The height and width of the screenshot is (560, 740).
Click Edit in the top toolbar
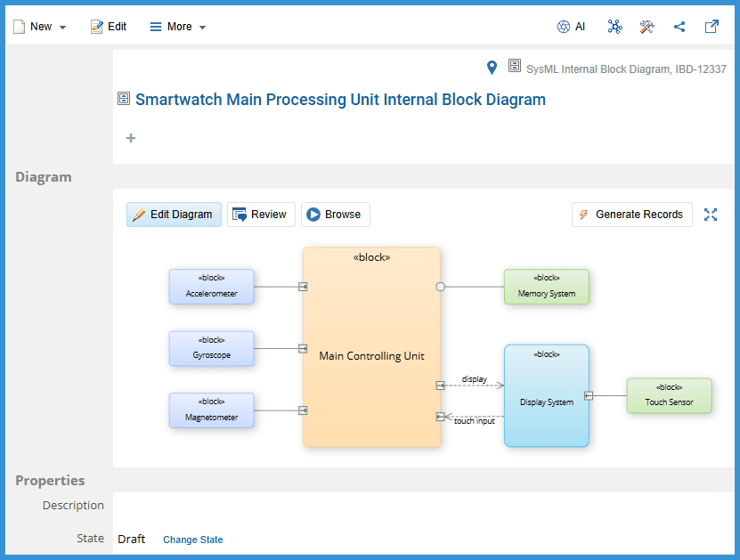tap(109, 27)
